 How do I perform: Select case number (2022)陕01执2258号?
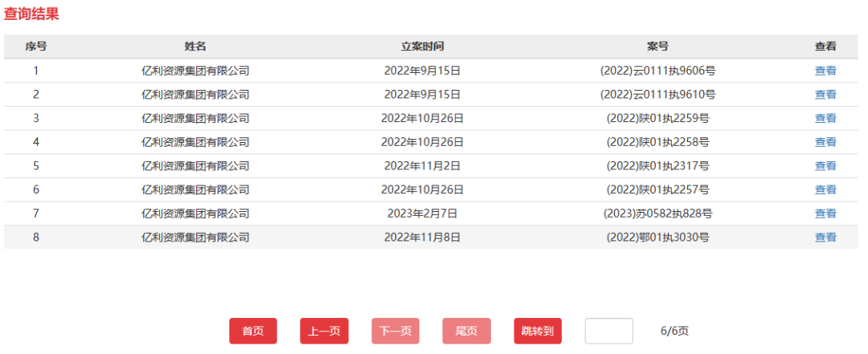click(657, 142)
